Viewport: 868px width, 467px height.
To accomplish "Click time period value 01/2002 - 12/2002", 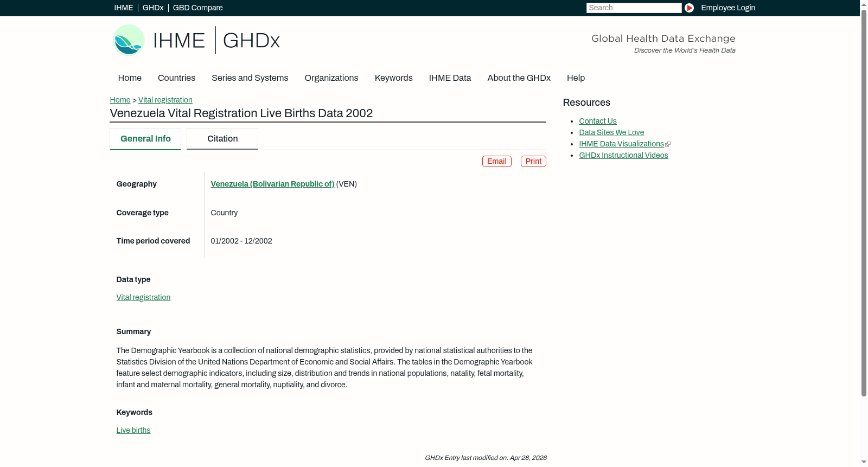I will click(241, 241).
